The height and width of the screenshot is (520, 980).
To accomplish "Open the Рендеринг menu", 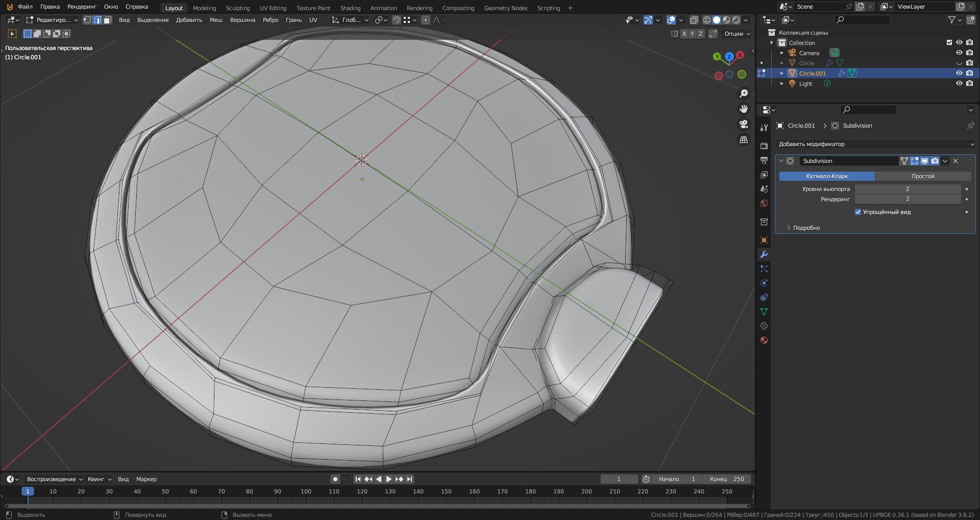I will click(82, 7).
